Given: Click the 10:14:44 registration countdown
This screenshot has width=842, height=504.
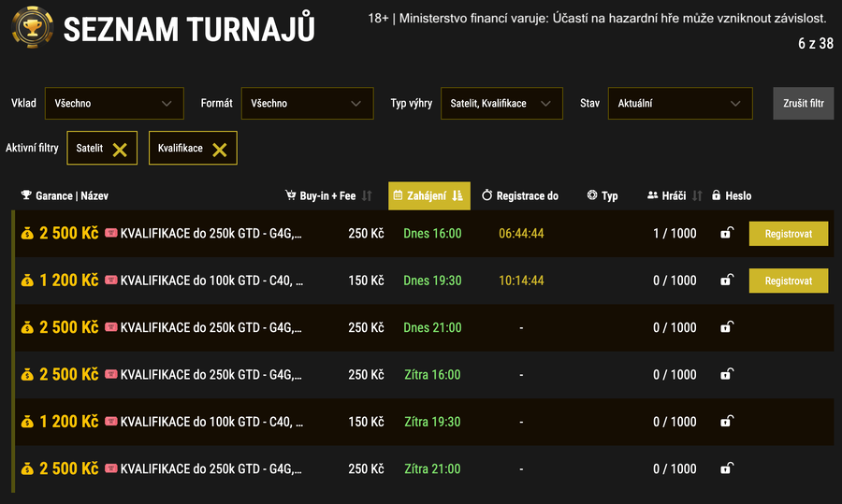Looking at the screenshot, I should (x=521, y=281).
